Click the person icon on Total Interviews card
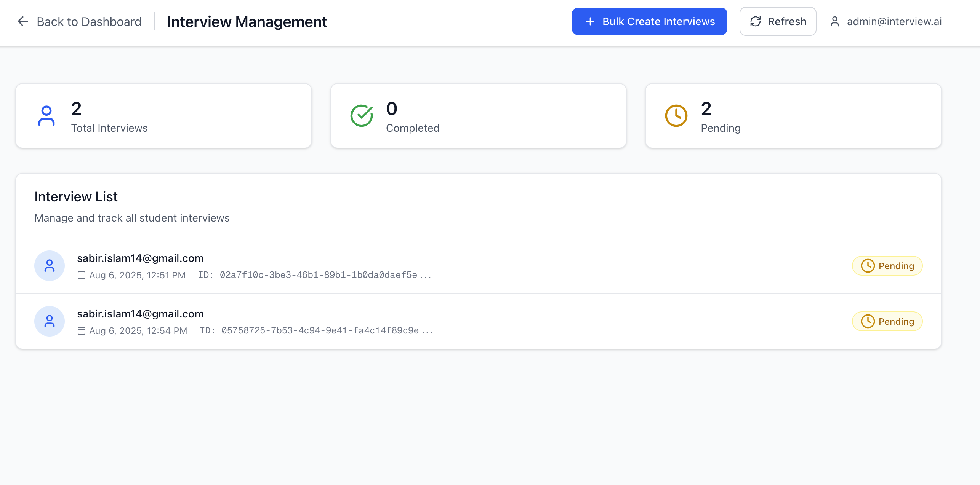The image size is (980, 485). [46, 115]
